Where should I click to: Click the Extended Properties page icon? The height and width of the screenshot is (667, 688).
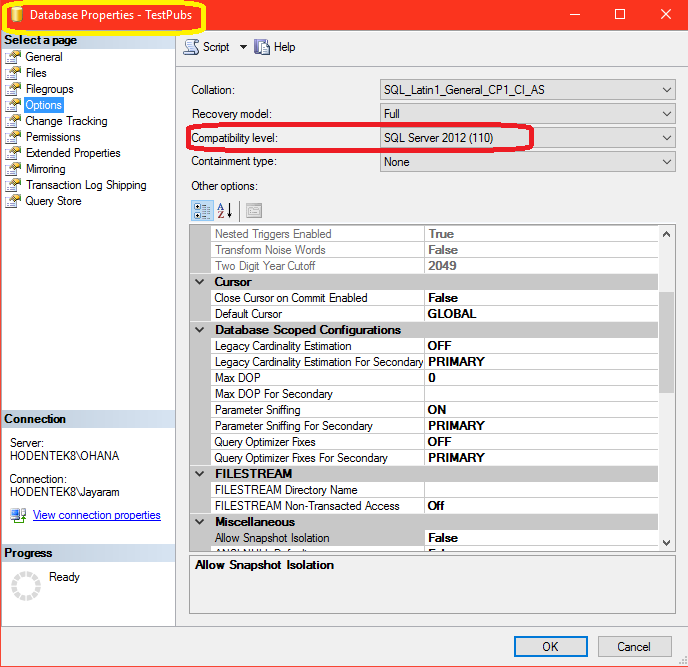pyautogui.click(x=13, y=153)
